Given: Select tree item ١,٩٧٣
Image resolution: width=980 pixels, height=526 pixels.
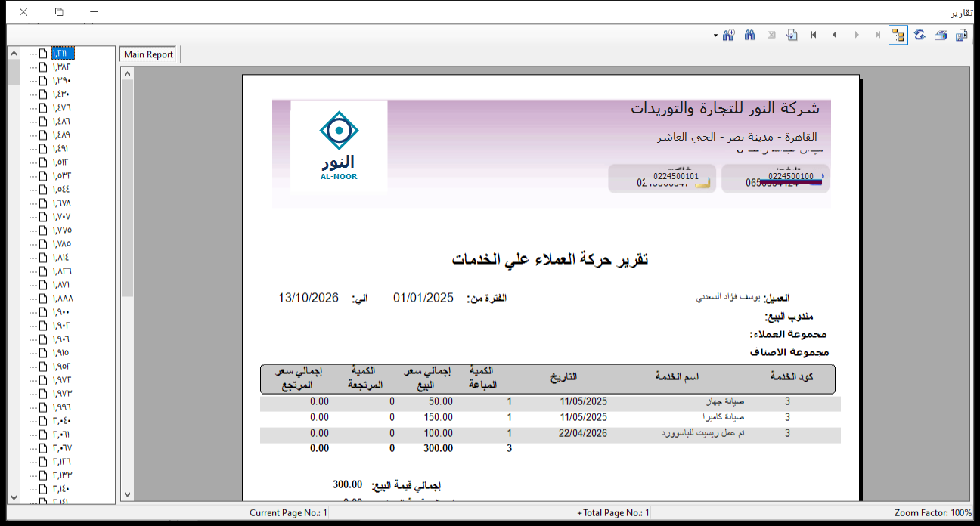Looking at the screenshot, I should (62, 393).
